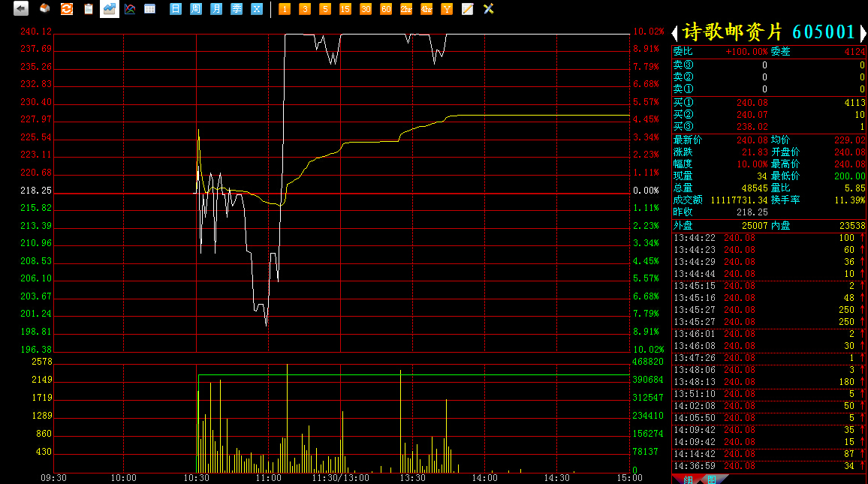The image size is (868, 484).
Task: Select the 30-minute period button
Action: pos(366,9)
